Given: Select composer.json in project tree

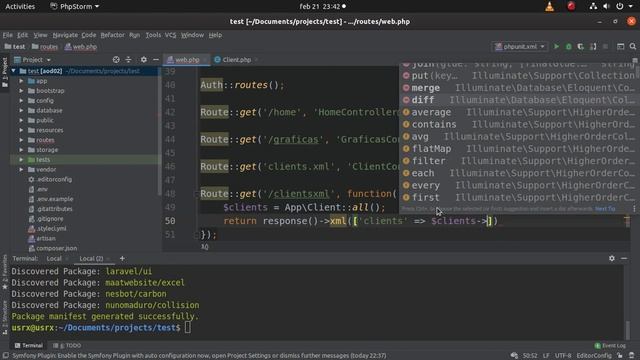Looking at the screenshot, I should pos(56,248).
